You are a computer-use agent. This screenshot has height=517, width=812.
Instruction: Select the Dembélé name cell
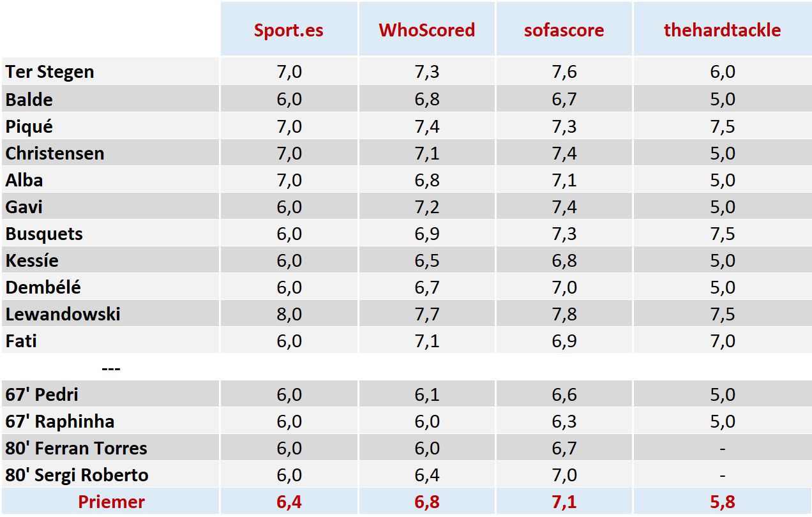coord(43,287)
